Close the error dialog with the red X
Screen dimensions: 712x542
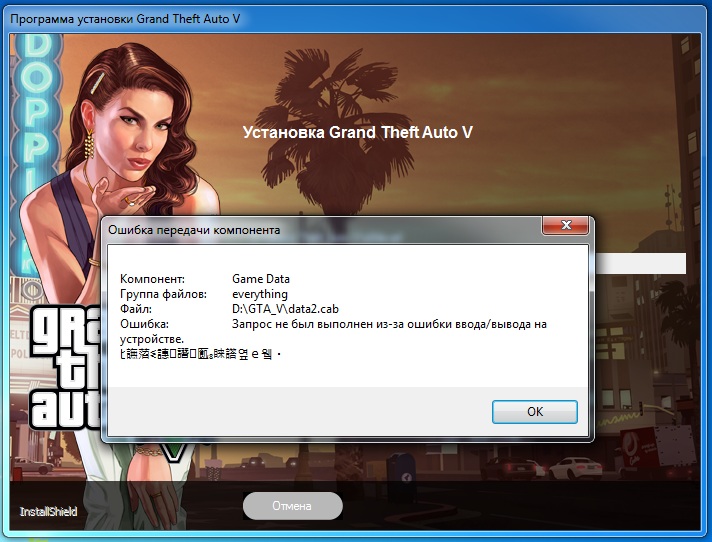566,228
